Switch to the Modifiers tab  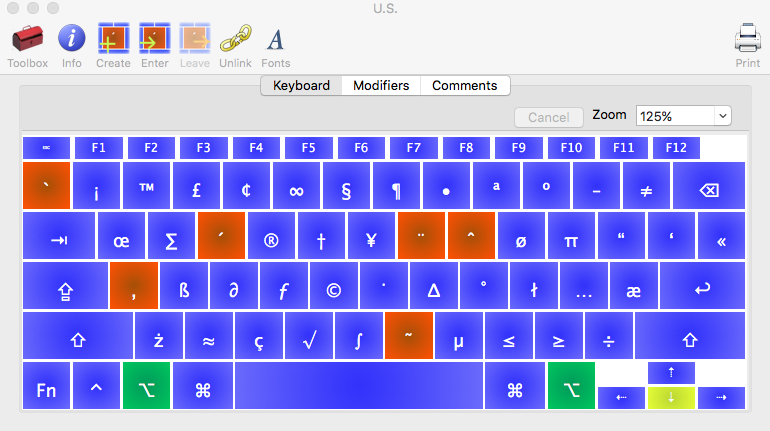381,85
